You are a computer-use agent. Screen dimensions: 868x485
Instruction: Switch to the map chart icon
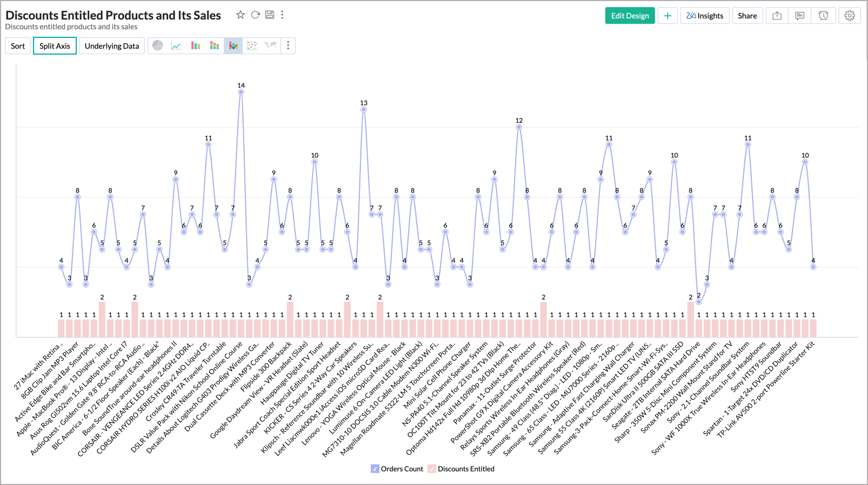coord(271,46)
